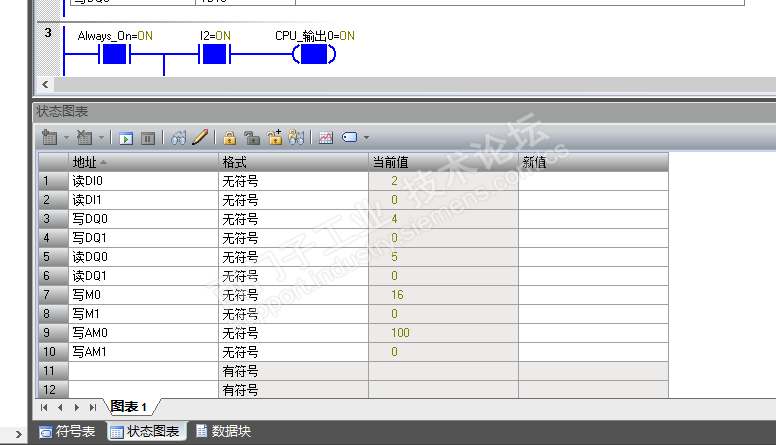The width and height of the screenshot is (776, 445).
Task: Click the address cell 写DQ1
Action: point(143,238)
